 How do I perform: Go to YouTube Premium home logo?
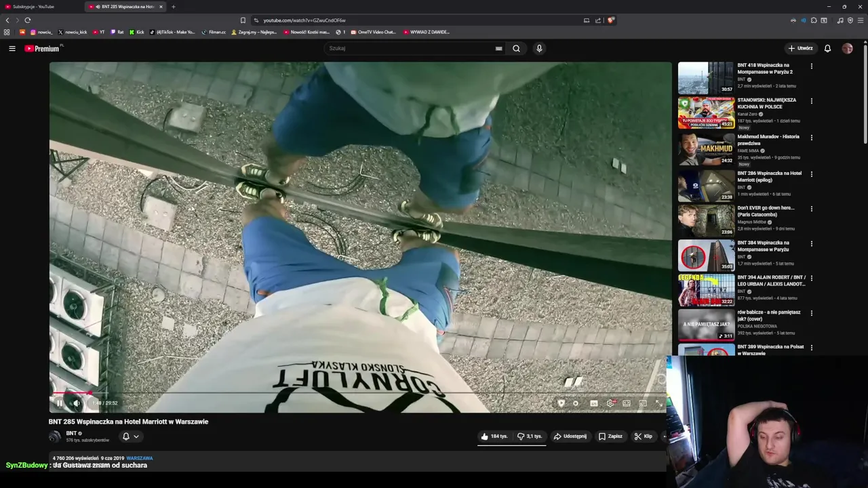coord(43,48)
